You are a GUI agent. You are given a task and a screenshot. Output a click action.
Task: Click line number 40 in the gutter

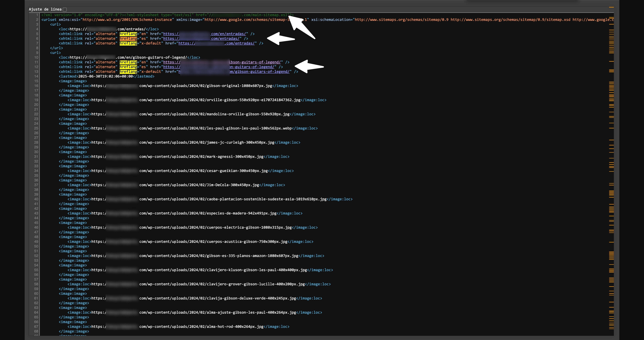[x=36, y=199]
